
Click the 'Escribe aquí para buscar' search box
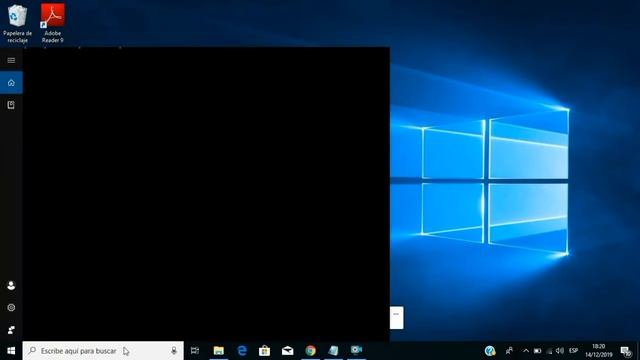tap(103, 351)
